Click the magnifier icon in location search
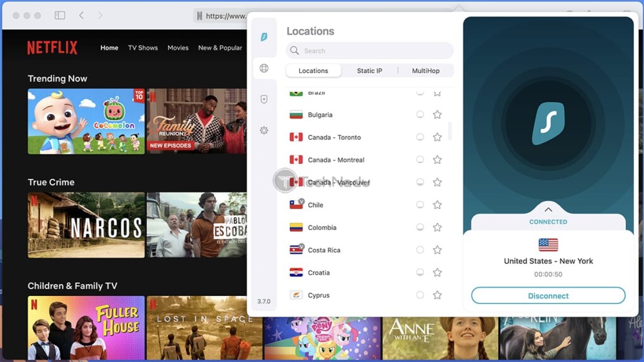 click(294, 50)
